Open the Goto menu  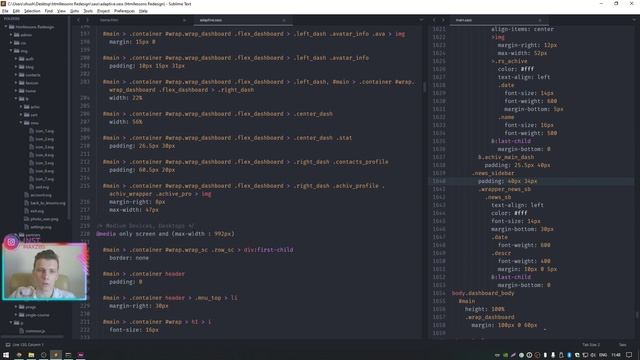click(x=75, y=11)
